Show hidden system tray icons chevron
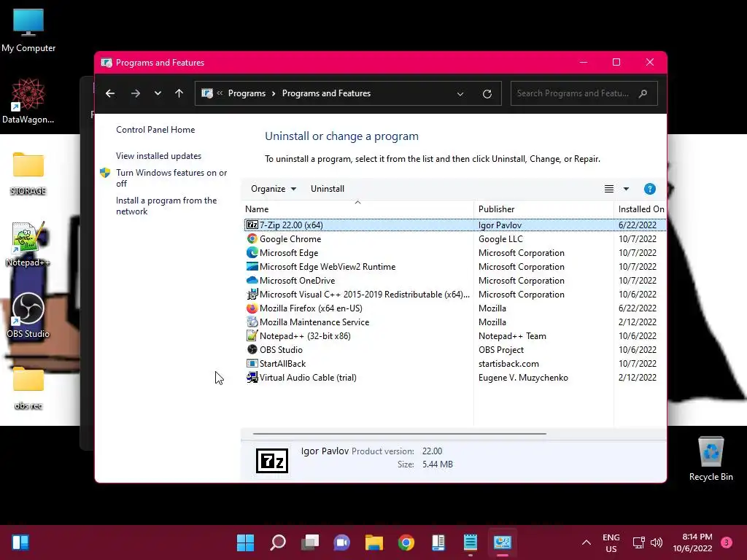The width and height of the screenshot is (747, 560). [x=587, y=542]
